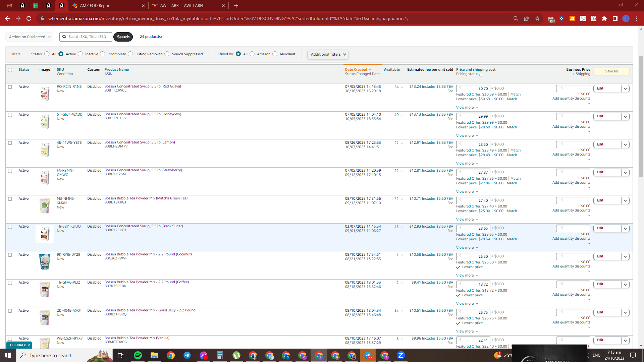Click the Search button
The width and height of the screenshot is (644, 362).
tap(123, 37)
